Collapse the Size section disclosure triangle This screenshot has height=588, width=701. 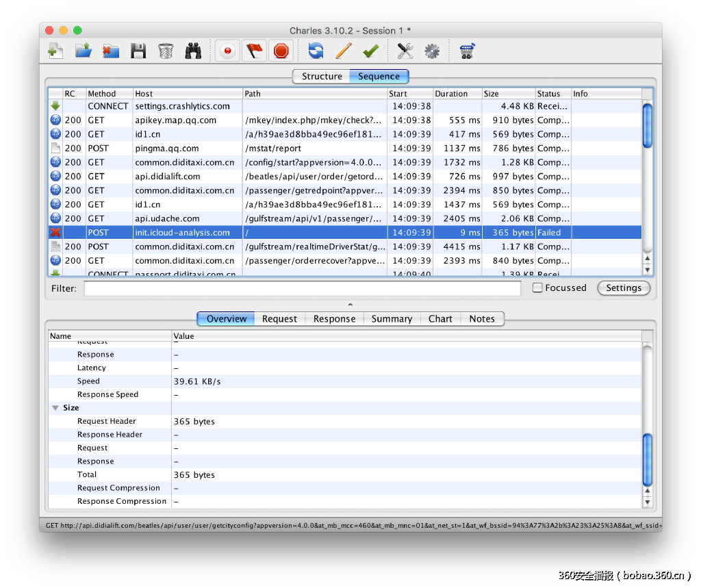coord(55,408)
